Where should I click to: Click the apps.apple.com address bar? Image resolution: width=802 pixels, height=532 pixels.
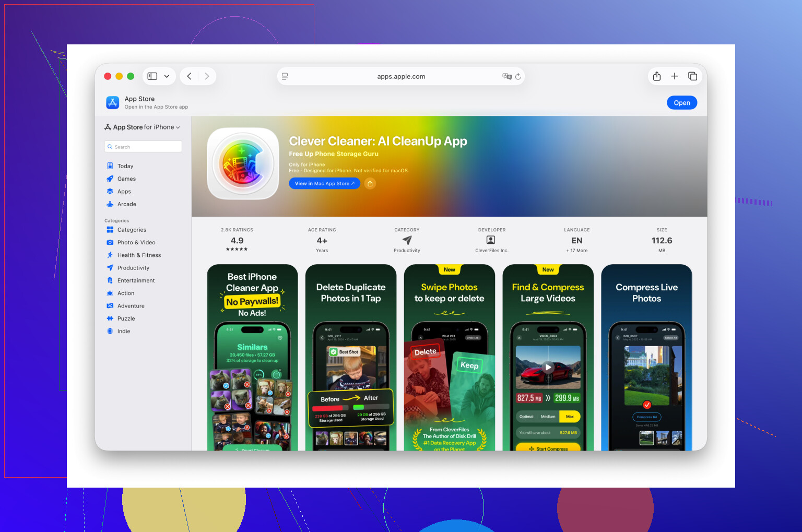click(401, 76)
